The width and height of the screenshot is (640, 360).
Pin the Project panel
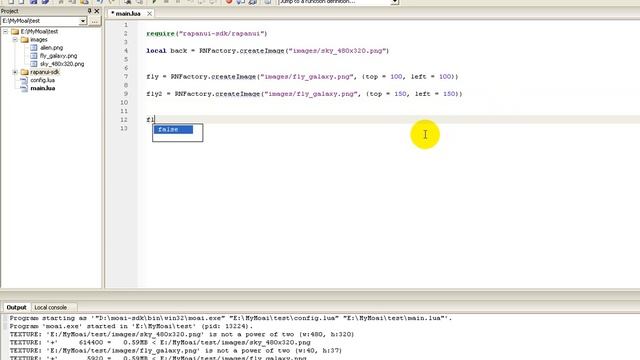point(89,11)
